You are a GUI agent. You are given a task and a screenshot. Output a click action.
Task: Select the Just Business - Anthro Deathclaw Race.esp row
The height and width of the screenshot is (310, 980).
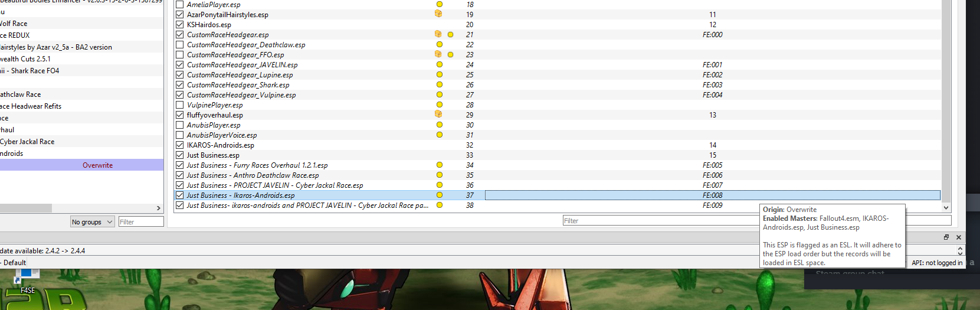[x=556, y=175]
